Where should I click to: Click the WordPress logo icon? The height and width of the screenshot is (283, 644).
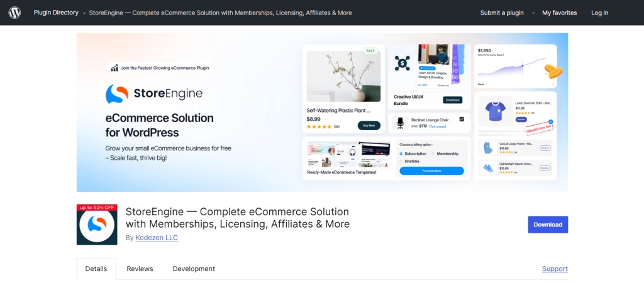point(14,13)
